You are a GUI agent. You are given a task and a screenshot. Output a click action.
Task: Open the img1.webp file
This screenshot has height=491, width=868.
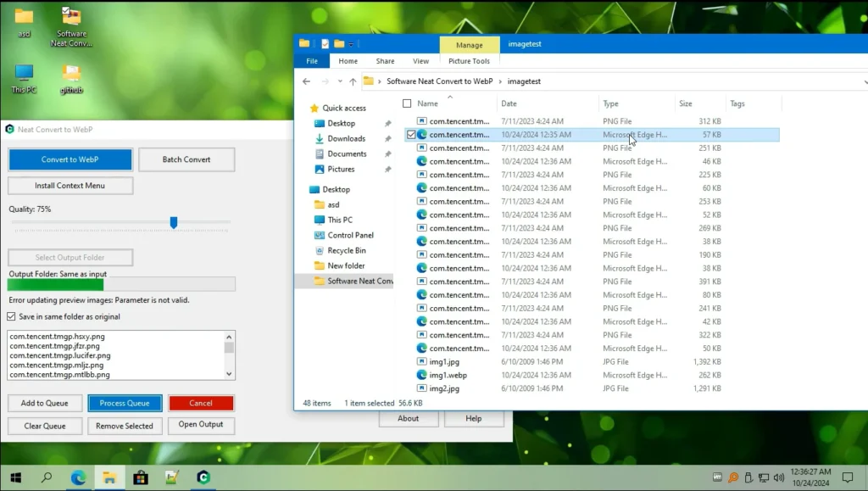click(448, 375)
